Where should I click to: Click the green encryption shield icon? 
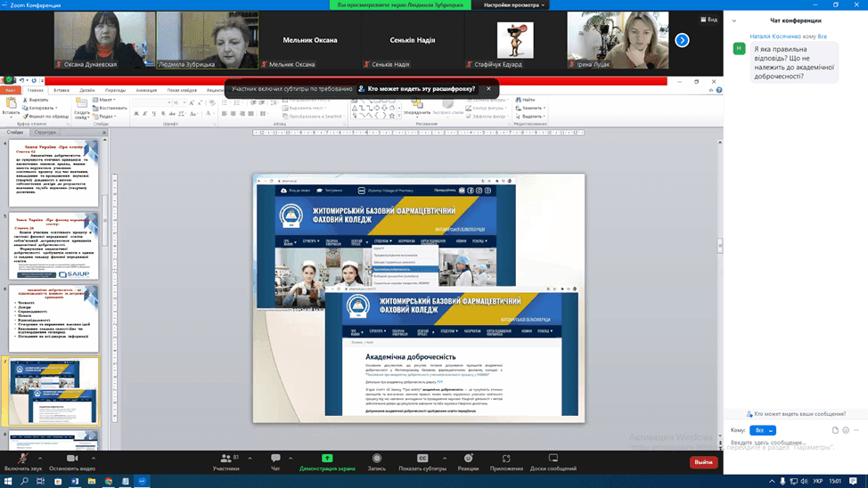[x=9, y=79]
